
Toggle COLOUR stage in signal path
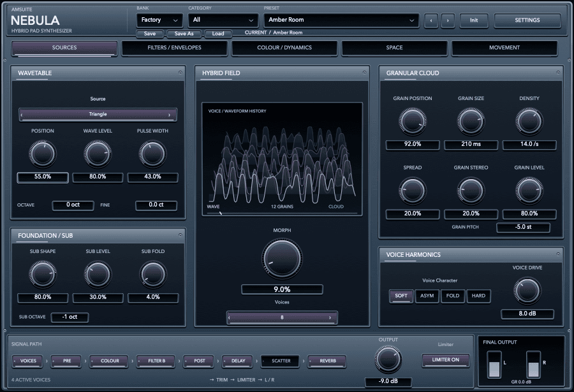[x=109, y=361]
